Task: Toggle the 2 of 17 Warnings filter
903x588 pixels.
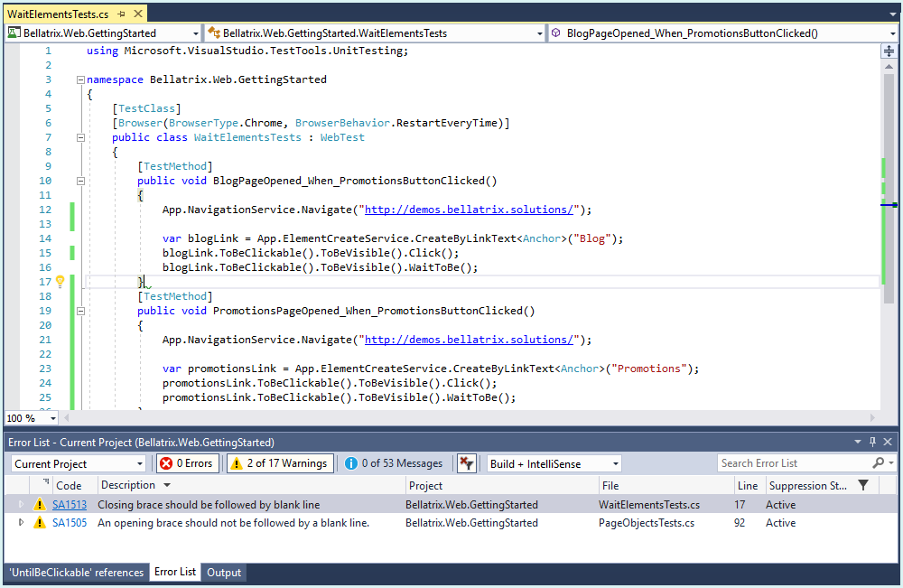Action: click(x=281, y=463)
